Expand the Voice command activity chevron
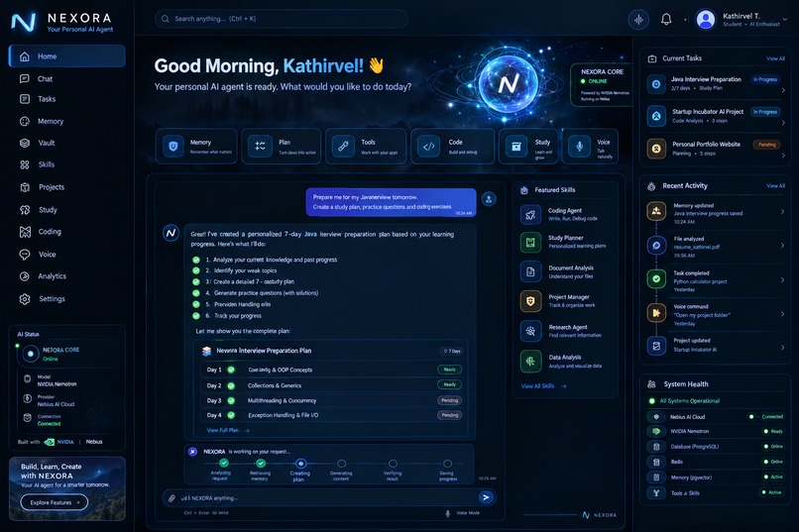The height and width of the screenshot is (532, 799). (x=783, y=314)
